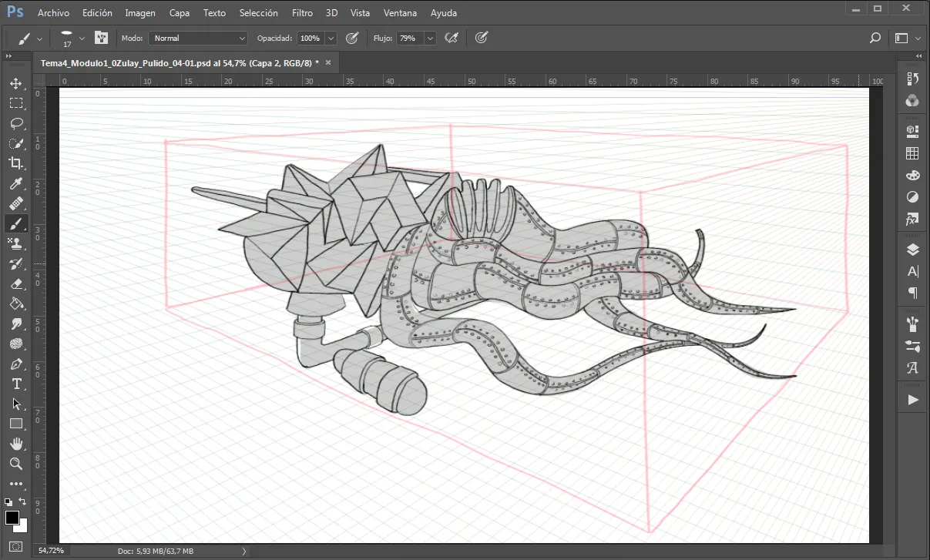Open the Glyphs panel icon
Screen dimensions: 930x560
913,368
